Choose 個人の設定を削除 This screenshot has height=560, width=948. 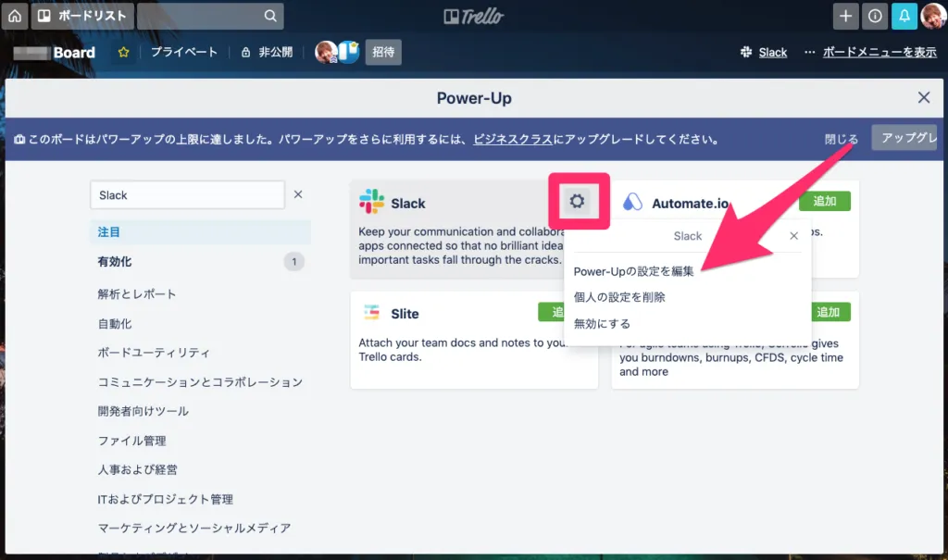pyautogui.click(x=619, y=297)
